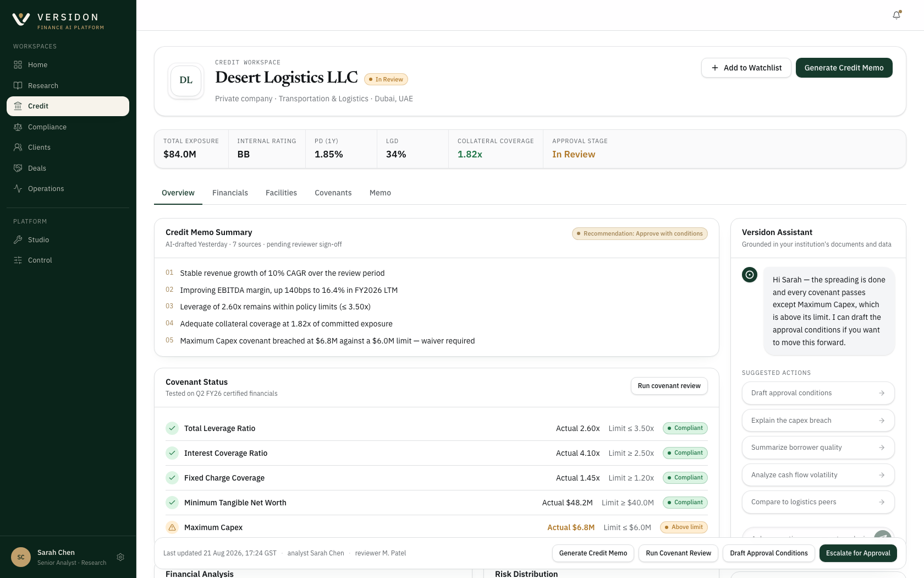The image size is (924, 578).
Task: Click LGD value 34%
Action: click(396, 154)
